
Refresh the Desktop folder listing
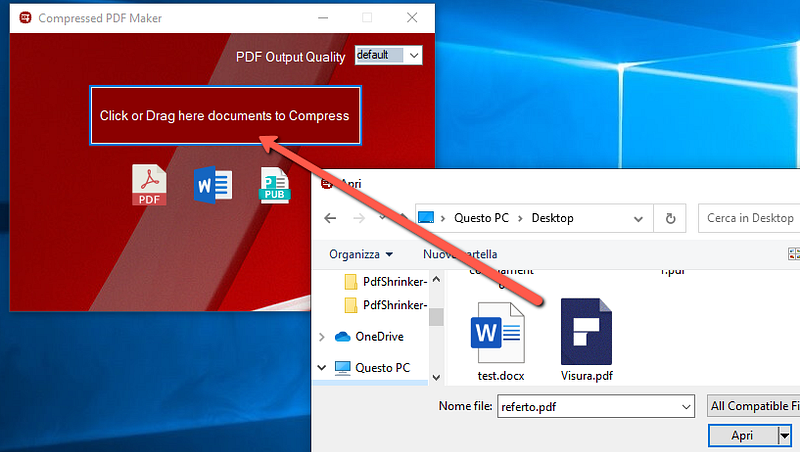pos(670,218)
